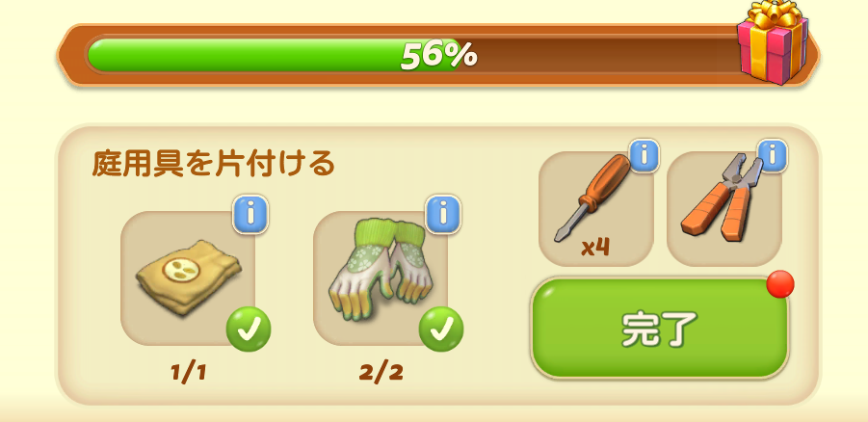Viewport: 868px width, 422px height.
Task: Select the seed bag item image
Action: point(188,277)
